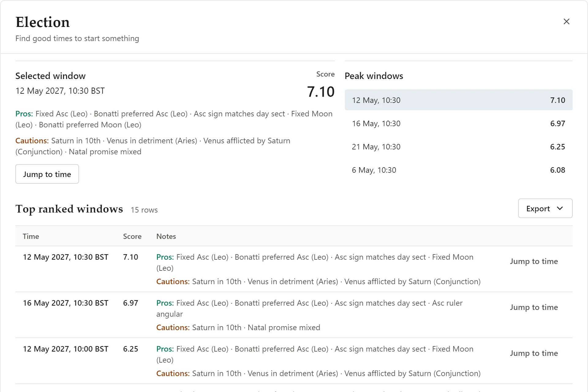Click the Score column header in table
Screen dimensions: 588x392
pos(132,236)
